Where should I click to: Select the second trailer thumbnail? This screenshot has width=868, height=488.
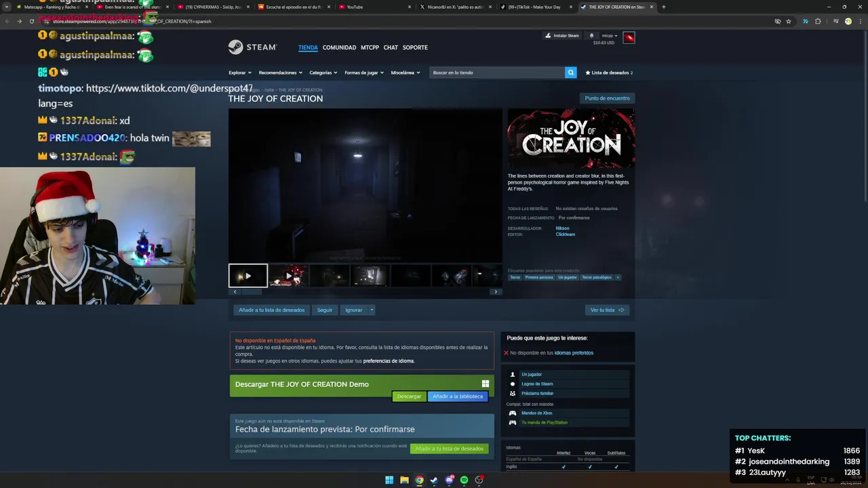(289, 276)
